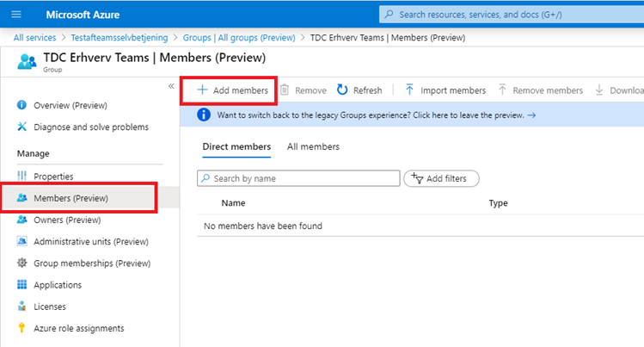Sort by Type column header
This screenshot has height=347, width=644.
(498, 203)
